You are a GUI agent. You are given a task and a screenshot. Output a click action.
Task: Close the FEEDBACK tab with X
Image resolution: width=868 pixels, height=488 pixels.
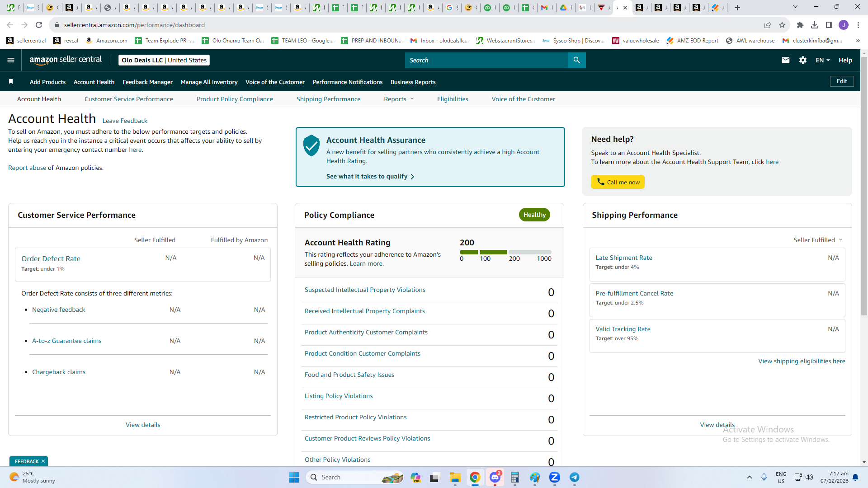[43, 461]
